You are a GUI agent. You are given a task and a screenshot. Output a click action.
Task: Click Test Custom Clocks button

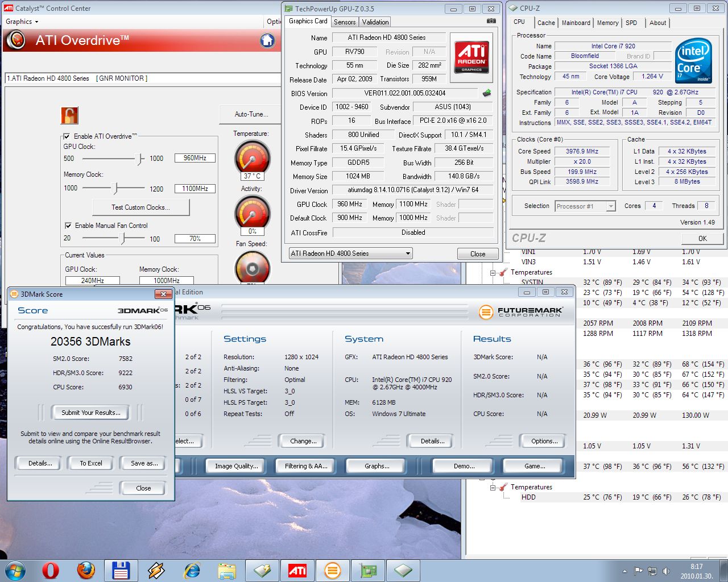[140, 207]
